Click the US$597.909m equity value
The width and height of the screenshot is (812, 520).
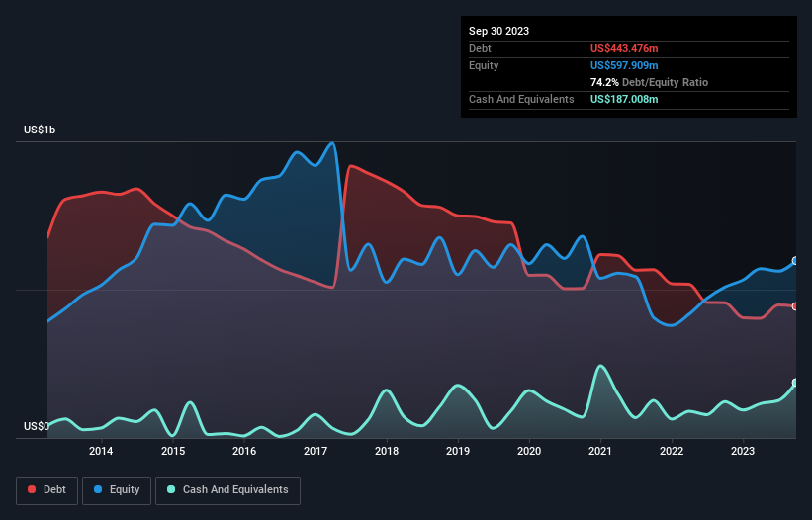tap(624, 65)
